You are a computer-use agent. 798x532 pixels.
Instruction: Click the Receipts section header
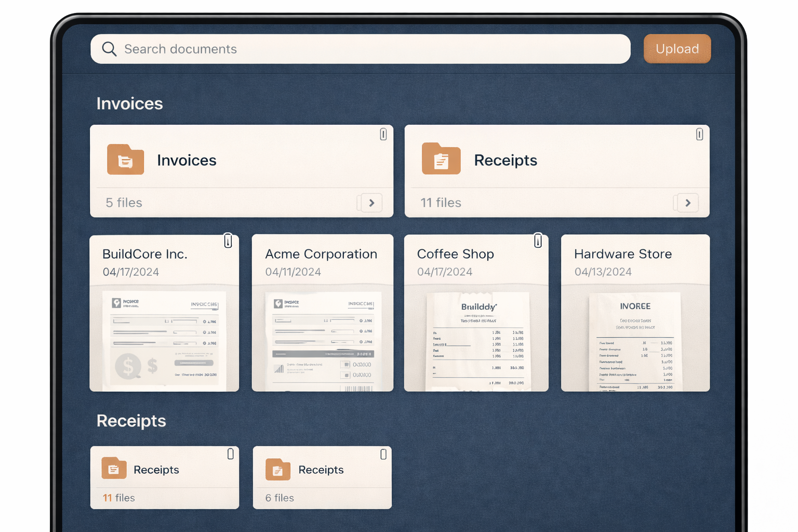pos(131,421)
